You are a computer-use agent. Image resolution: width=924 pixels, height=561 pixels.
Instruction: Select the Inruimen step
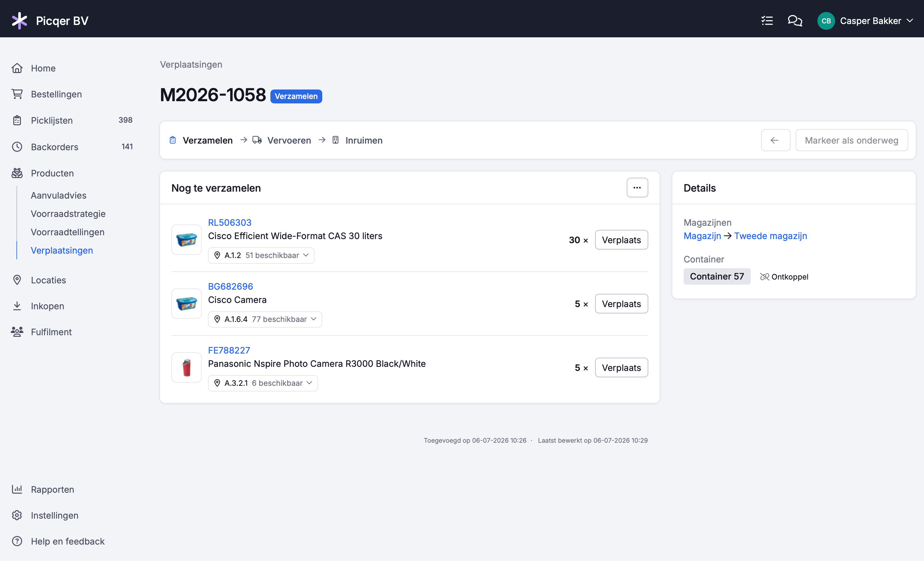[364, 140]
